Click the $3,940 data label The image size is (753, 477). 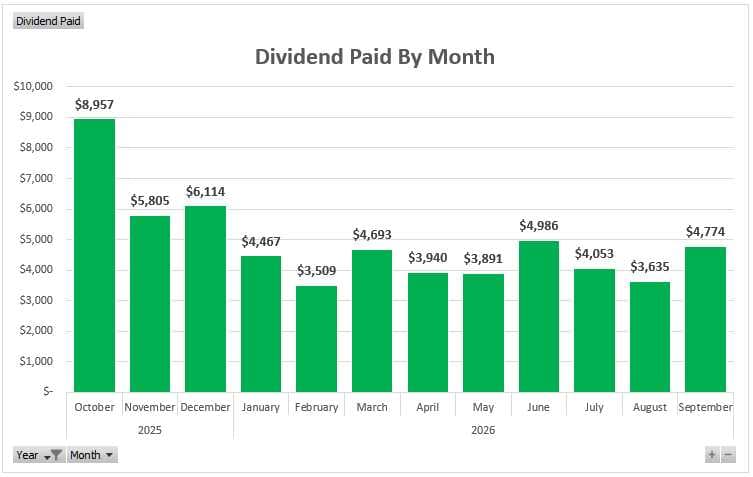[428, 258]
